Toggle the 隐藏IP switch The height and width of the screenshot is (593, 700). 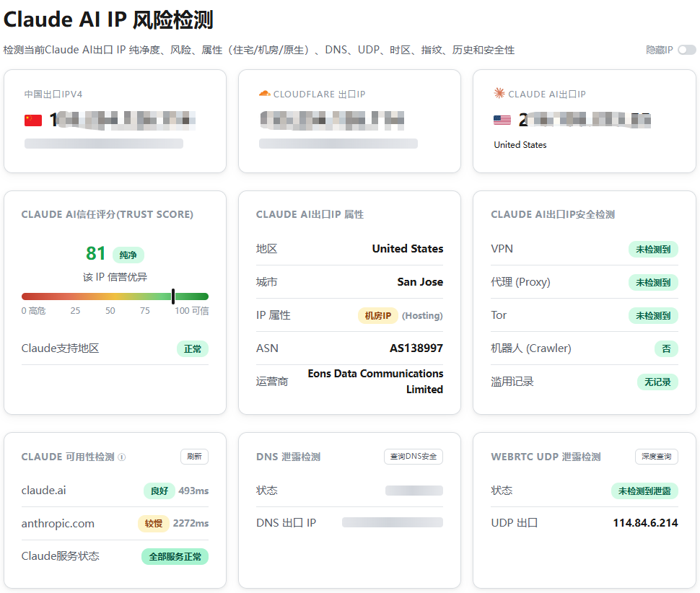[686, 50]
